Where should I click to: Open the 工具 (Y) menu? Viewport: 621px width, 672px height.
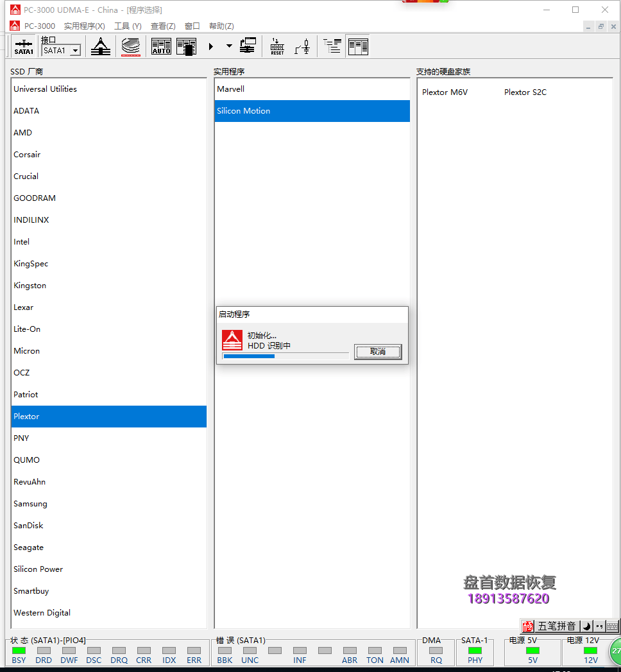coord(128,26)
